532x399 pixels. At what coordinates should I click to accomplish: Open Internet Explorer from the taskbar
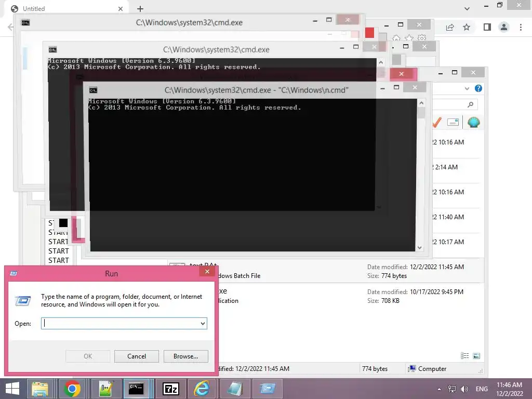[202, 389]
